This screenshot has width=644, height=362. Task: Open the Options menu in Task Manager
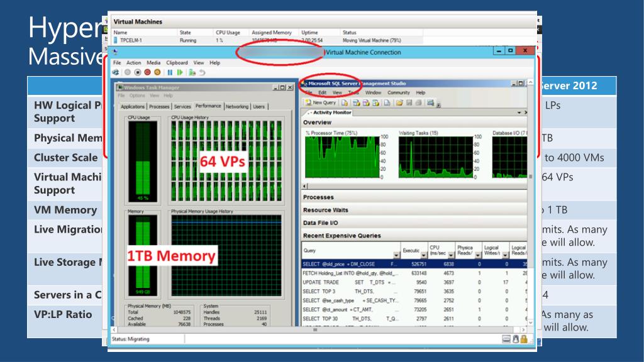tap(137, 96)
